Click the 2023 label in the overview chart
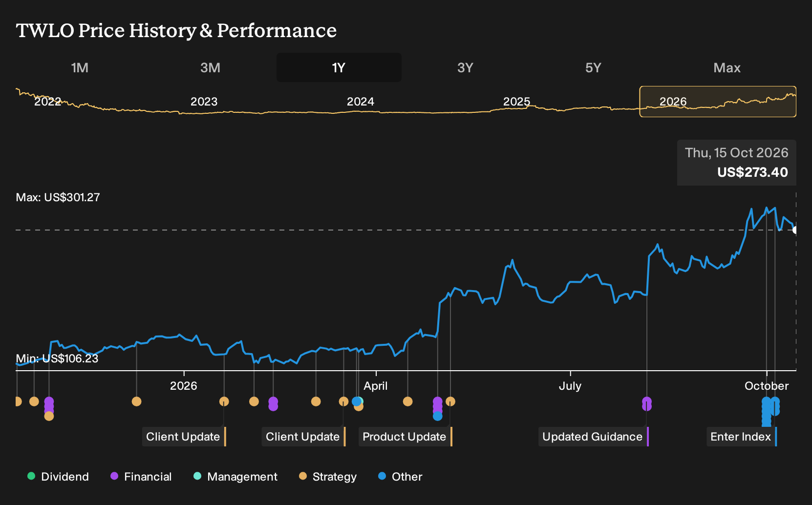This screenshot has height=505, width=812. [x=204, y=102]
